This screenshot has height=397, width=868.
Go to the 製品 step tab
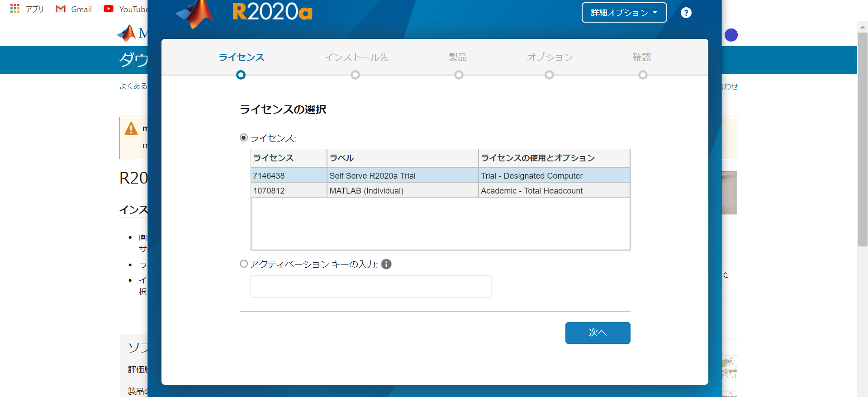pyautogui.click(x=458, y=57)
